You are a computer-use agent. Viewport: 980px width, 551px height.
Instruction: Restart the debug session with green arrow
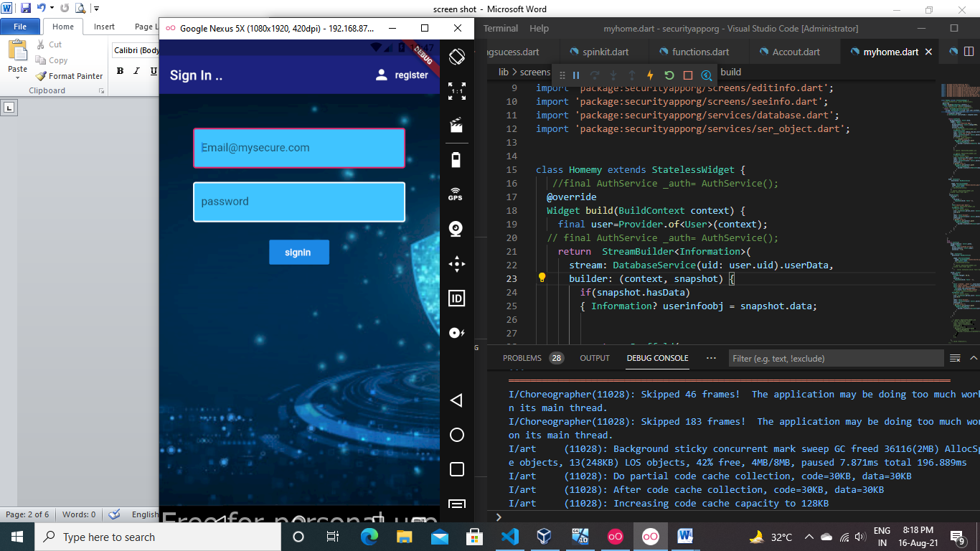[x=669, y=75]
